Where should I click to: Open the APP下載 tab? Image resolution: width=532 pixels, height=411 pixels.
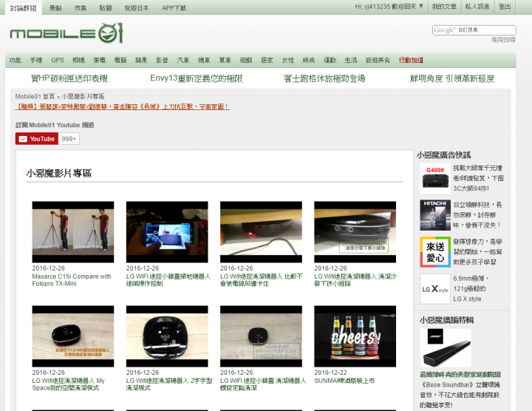click(174, 8)
